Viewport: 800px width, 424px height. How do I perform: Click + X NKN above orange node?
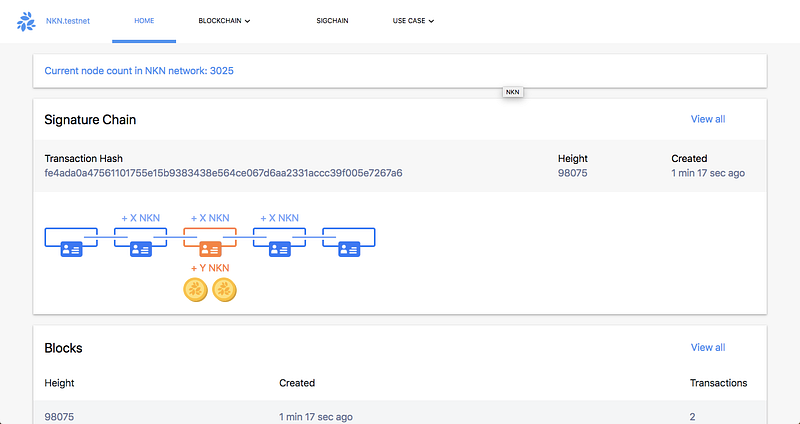(210, 218)
